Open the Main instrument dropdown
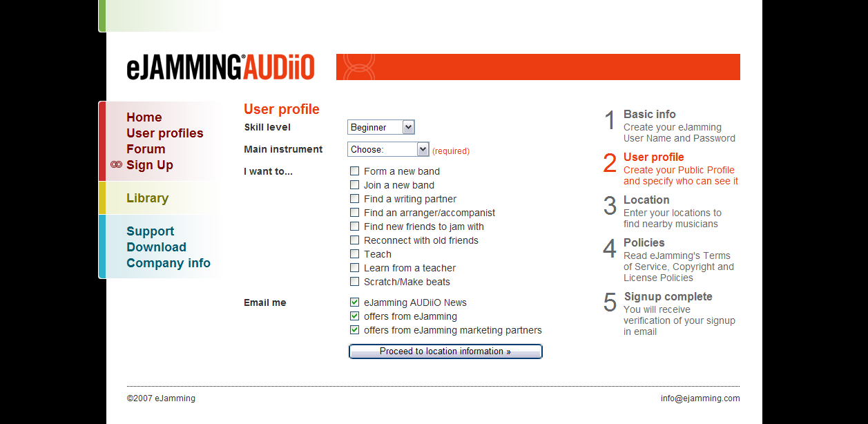This screenshot has width=868, height=424. pos(388,149)
